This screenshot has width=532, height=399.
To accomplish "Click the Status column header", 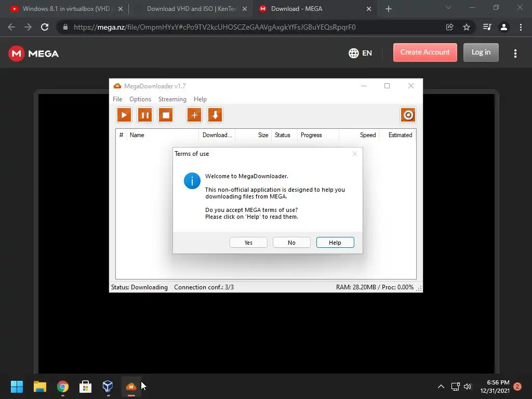I will coord(284,135).
